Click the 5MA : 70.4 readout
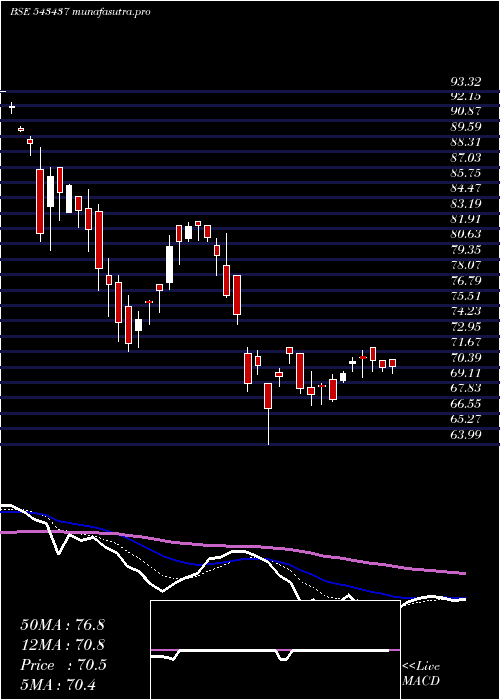The height and width of the screenshot is (700, 500). tap(58, 684)
